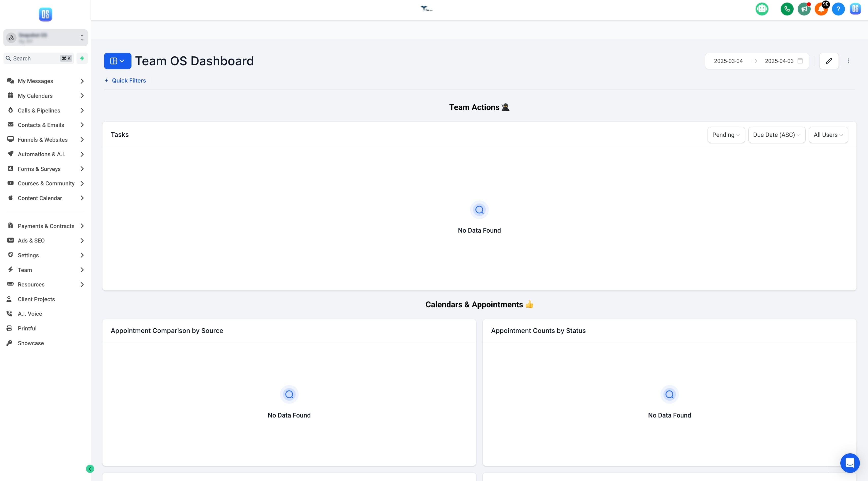Click the pencil edit dashboard button

coord(829,61)
